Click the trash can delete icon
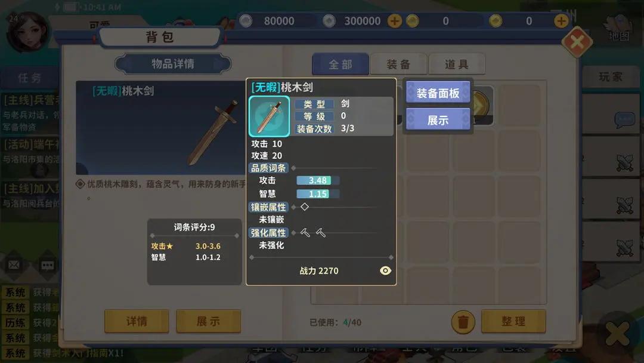Image resolution: width=644 pixels, height=363 pixels. click(463, 322)
